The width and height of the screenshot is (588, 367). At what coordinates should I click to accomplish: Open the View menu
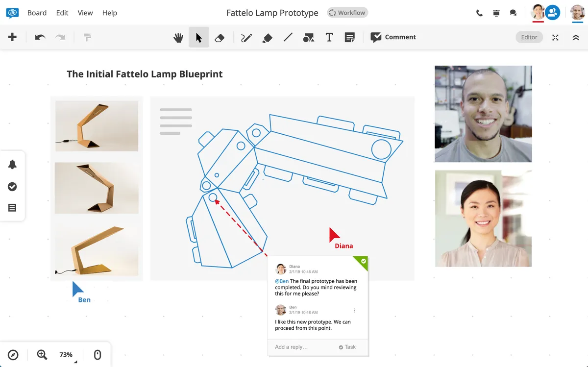pyautogui.click(x=85, y=13)
